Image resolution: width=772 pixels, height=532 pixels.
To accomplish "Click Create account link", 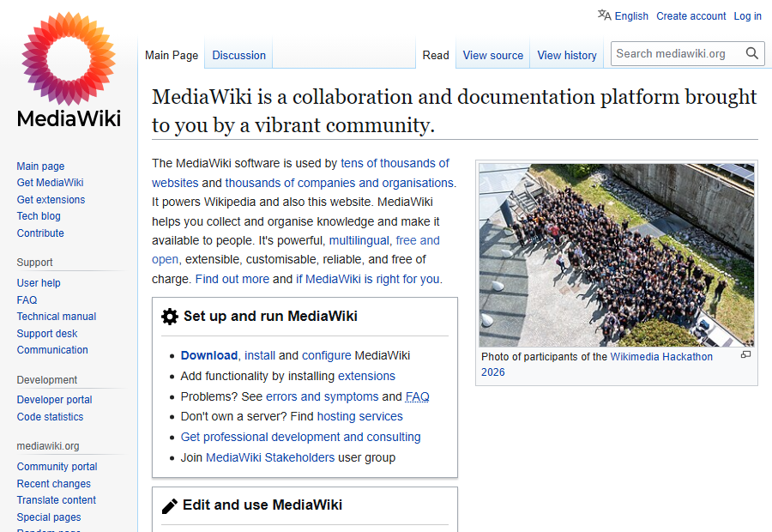I will 691,16.
